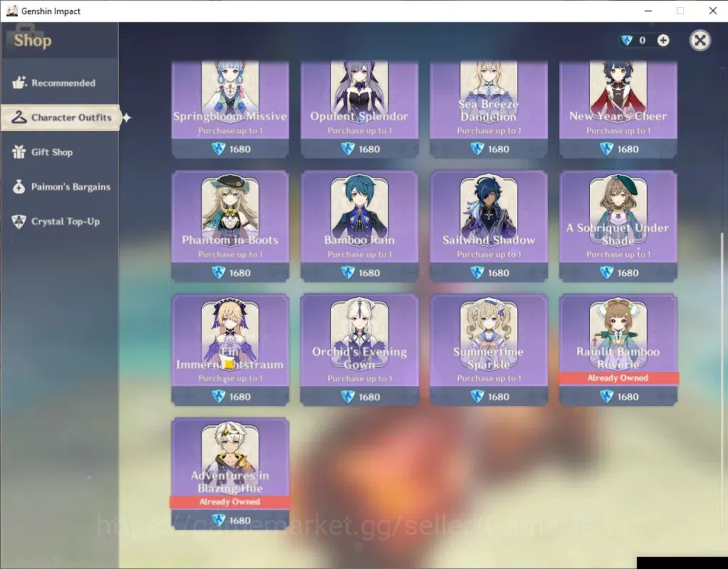Image resolution: width=728 pixels, height=569 pixels.
Task: Click the 1680 price under Bamboo Rain
Action: [369, 273]
